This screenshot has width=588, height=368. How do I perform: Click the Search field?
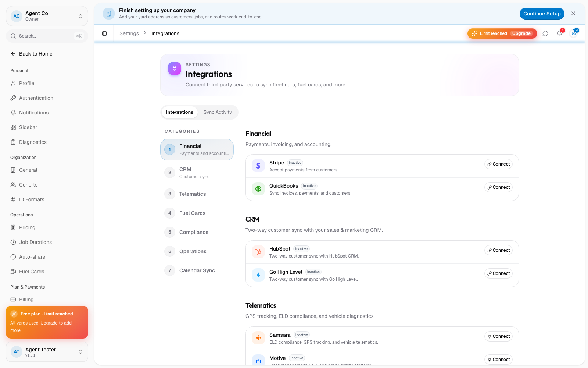[47, 36]
